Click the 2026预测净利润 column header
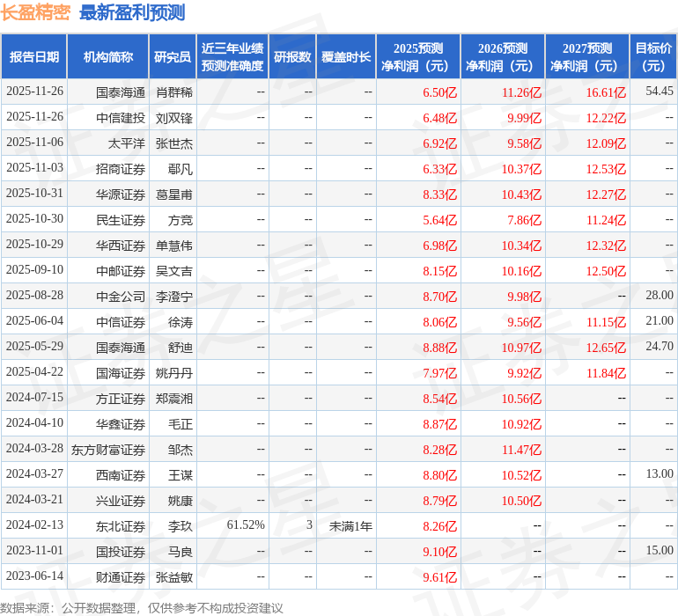Screen dimensions: 678x616 [503, 57]
